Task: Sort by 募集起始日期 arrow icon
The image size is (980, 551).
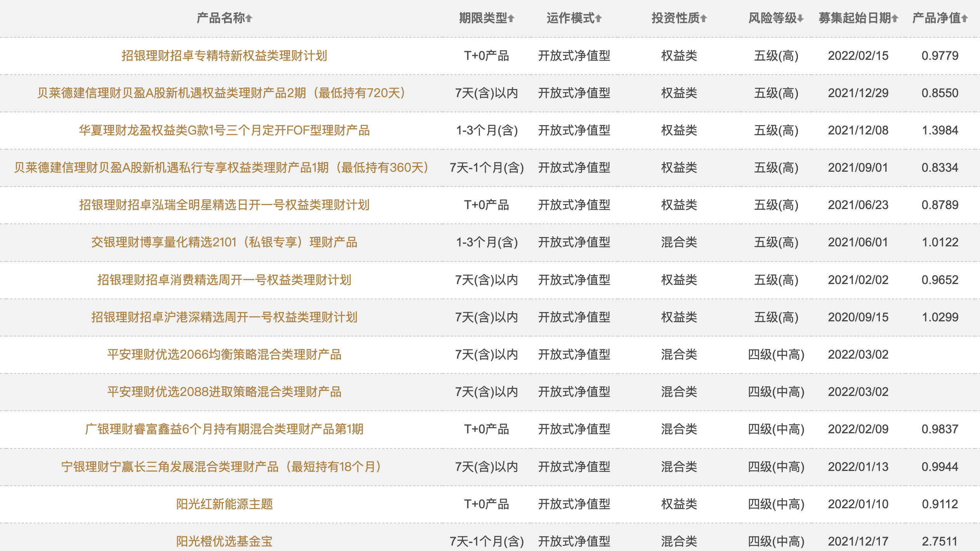Action: [895, 18]
